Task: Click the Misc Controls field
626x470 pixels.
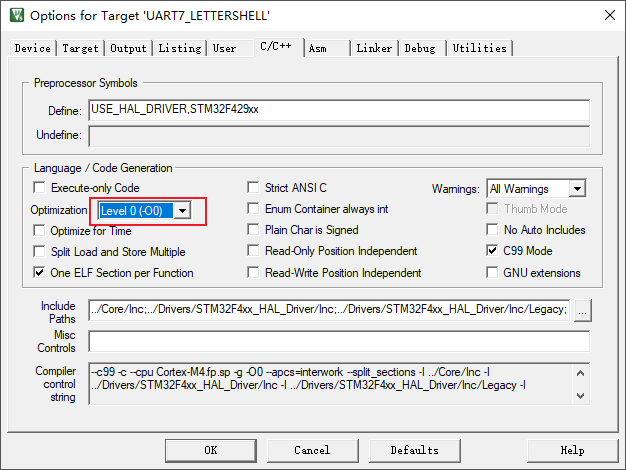Action: point(339,341)
